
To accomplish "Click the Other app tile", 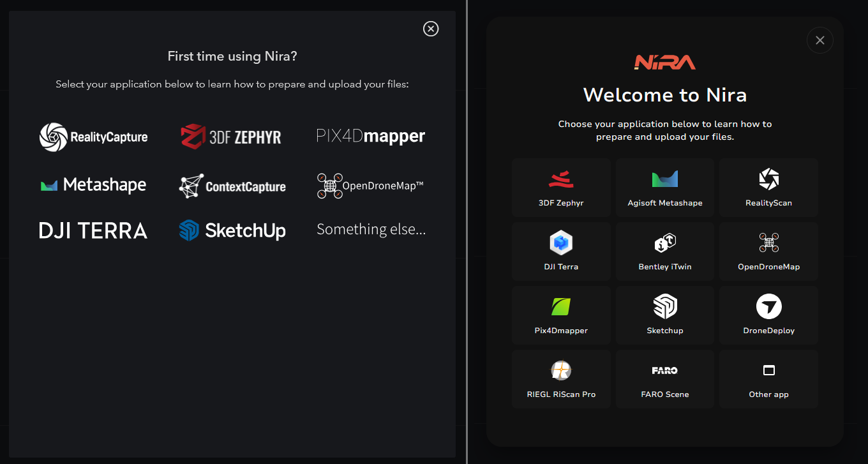I will 768,379.
